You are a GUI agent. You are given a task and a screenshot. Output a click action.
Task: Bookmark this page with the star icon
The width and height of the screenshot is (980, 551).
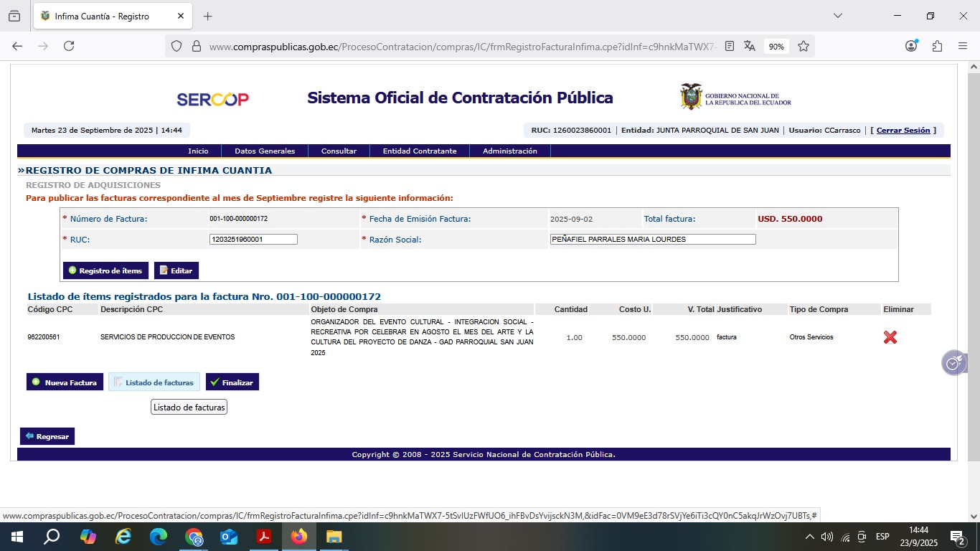[x=804, y=46]
